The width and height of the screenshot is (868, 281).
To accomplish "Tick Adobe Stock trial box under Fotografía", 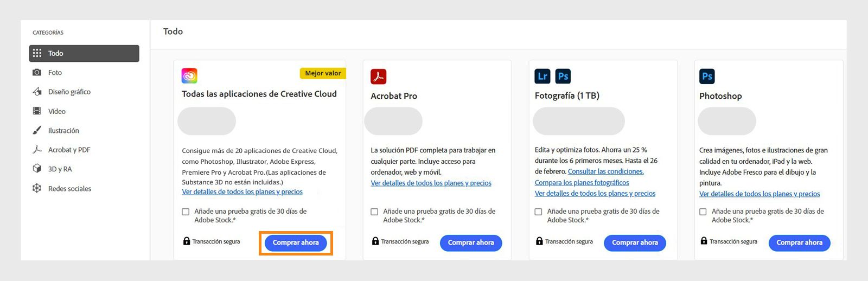I will 538,212.
